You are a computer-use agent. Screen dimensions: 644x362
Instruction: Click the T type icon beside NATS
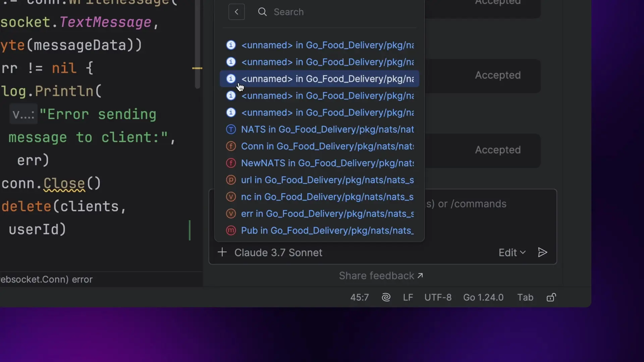[231, 129]
